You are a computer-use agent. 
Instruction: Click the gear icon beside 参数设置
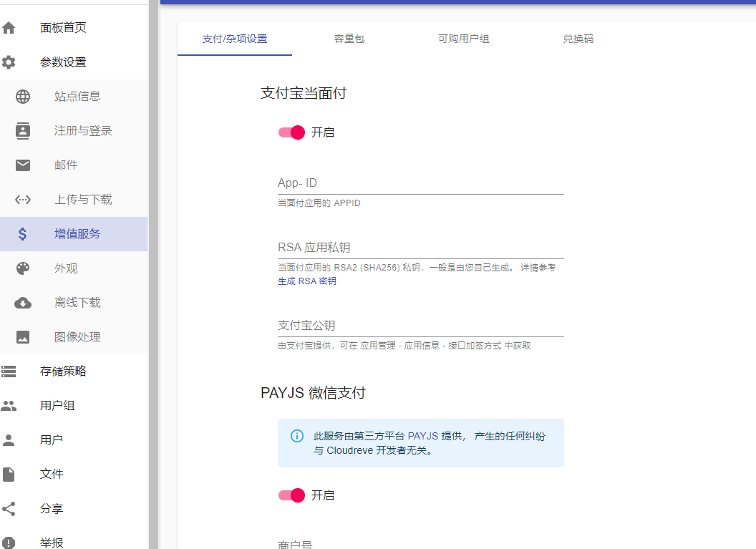point(9,62)
